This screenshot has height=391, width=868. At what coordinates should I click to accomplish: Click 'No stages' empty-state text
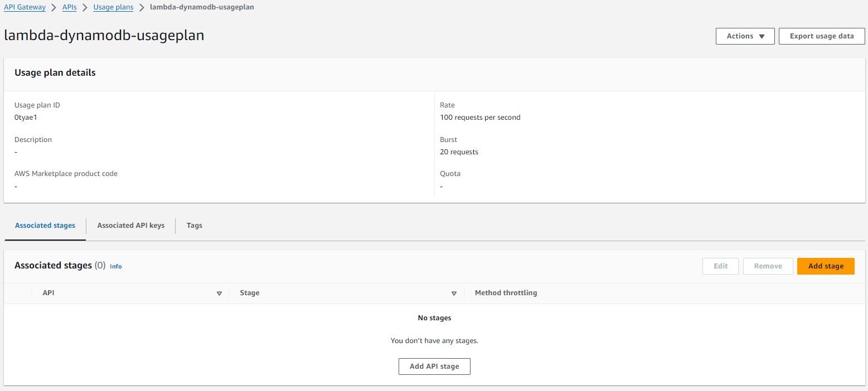(x=434, y=318)
